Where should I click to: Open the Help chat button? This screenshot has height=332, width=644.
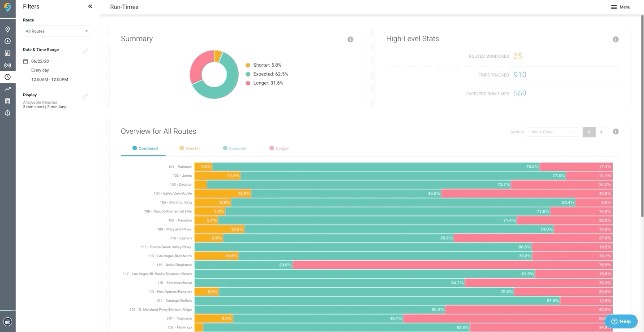coord(621,321)
